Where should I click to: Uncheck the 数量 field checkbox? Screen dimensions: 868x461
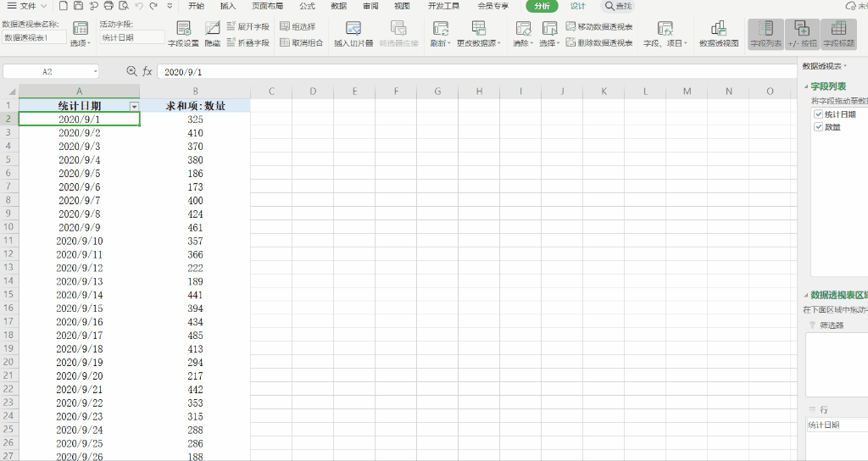[818, 127]
